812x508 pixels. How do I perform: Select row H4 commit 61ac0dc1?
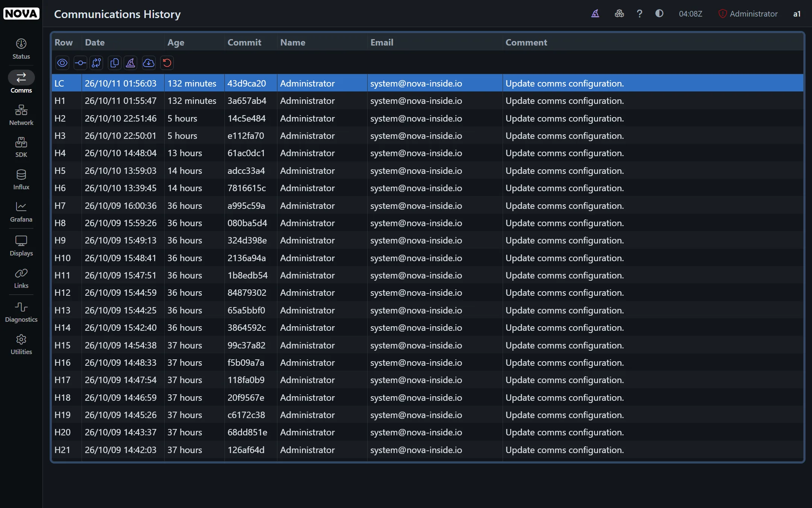tap(427, 153)
